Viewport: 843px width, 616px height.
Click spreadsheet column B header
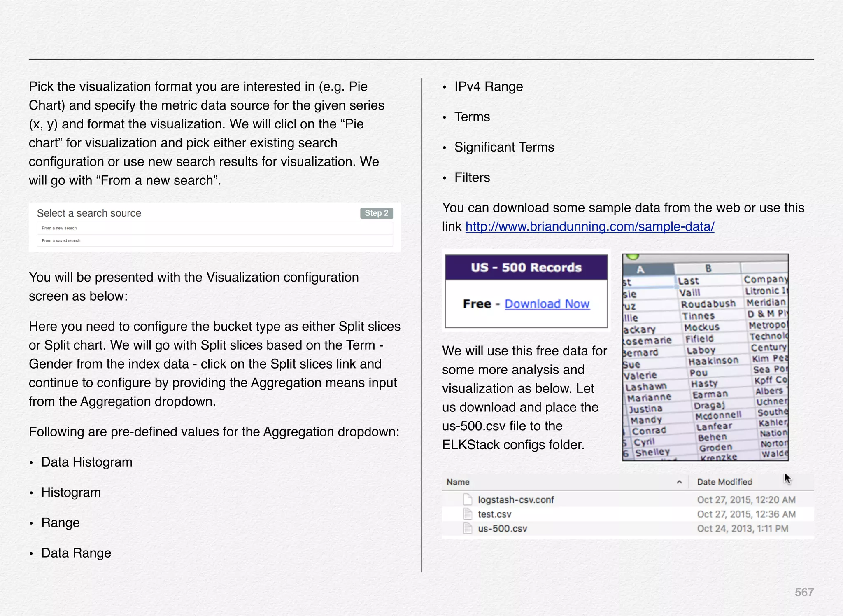[x=708, y=268]
